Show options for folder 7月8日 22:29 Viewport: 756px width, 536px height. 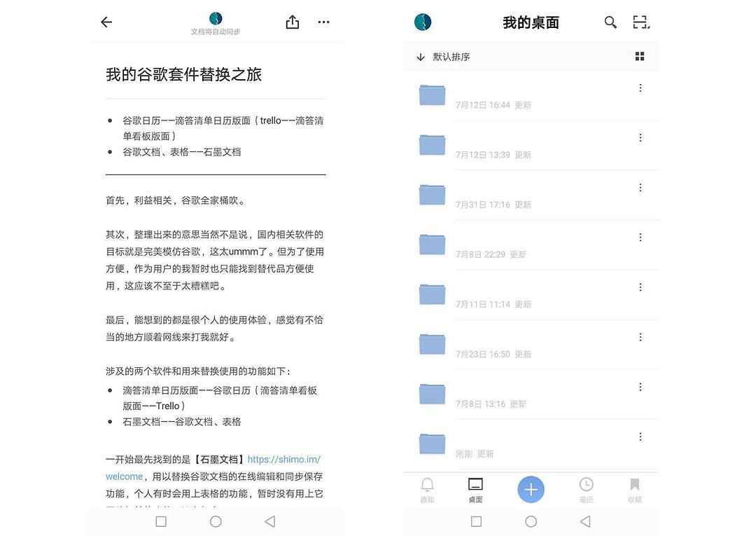coord(640,238)
